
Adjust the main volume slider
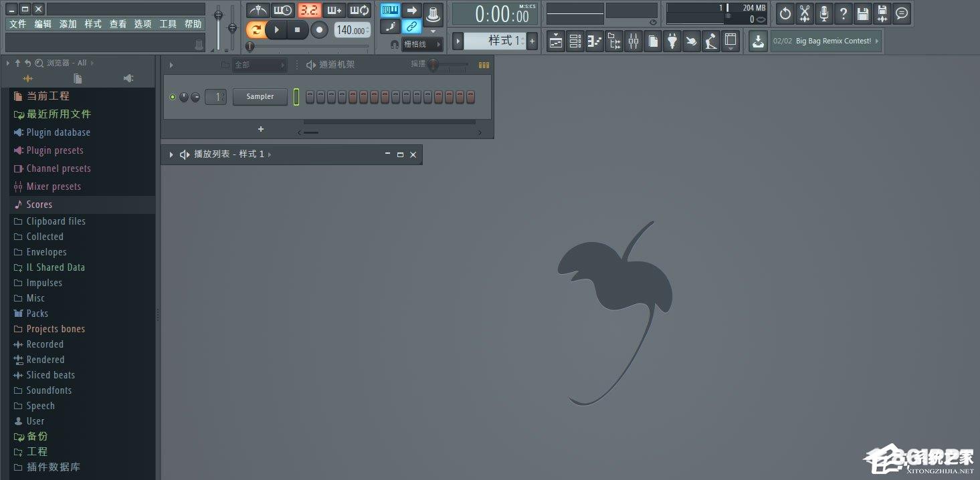[218, 27]
